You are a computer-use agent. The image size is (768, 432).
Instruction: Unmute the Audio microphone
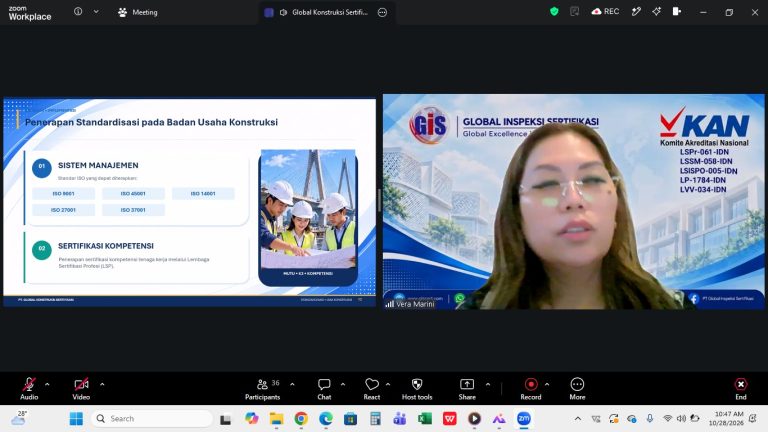click(29, 389)
